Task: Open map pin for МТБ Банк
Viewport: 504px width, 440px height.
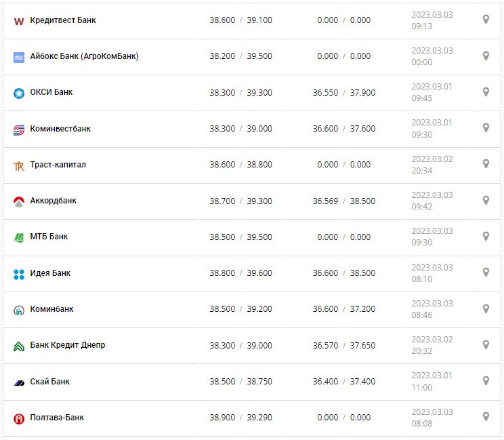Action: pos(486,236)
